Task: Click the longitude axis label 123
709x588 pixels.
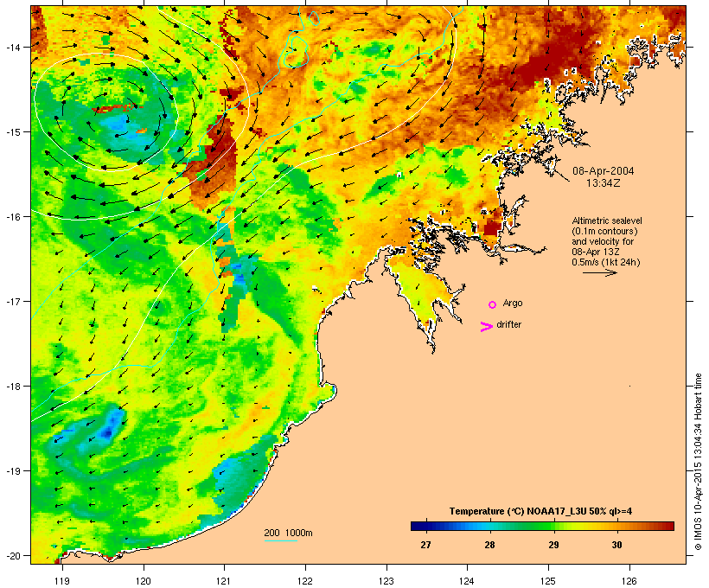Action: tap(386, 581)
